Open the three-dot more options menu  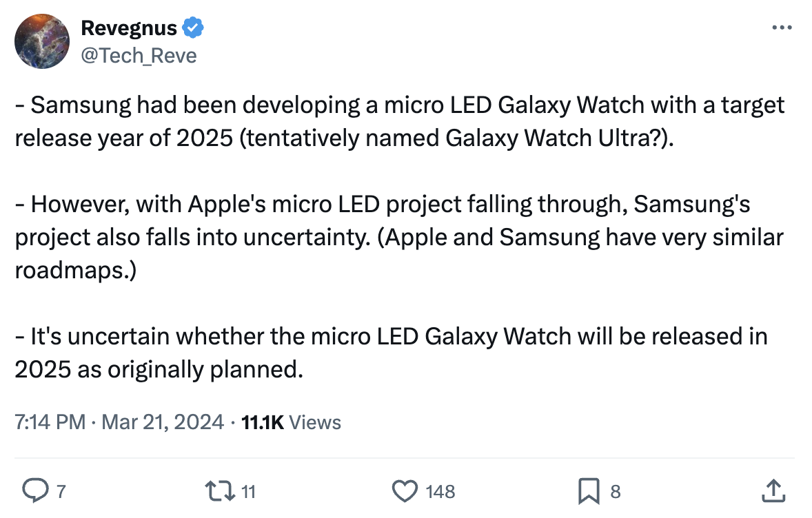(782, 28)
